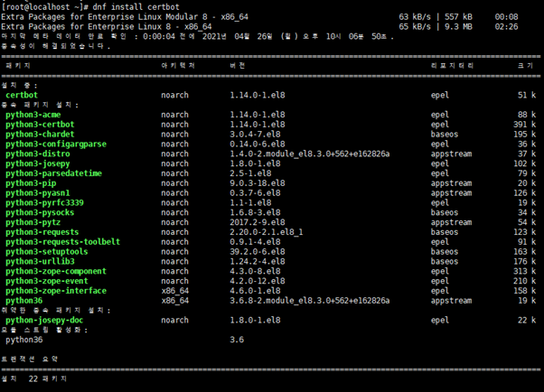Select version '2.20.0-2.1.el8_1' of python3-requests
This screenshot has height=392, width=544.
point(267,232)
